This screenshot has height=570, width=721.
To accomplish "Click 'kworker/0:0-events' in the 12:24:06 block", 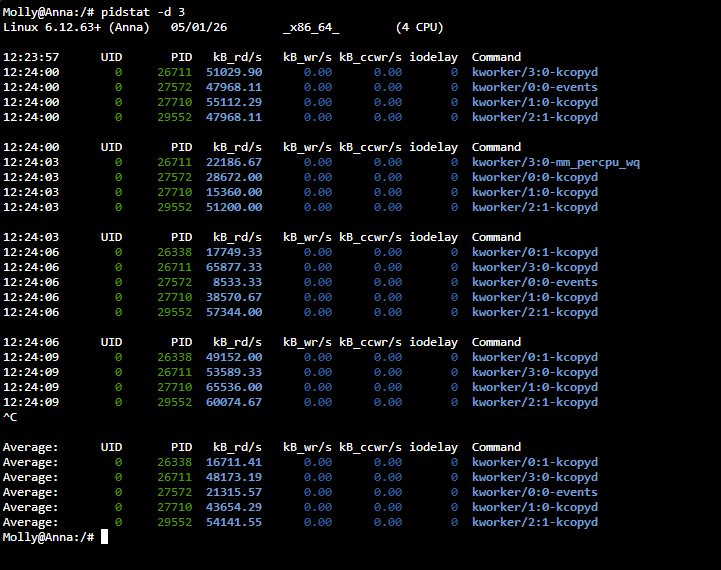I will pyautogui.click(x=535, y=283).
